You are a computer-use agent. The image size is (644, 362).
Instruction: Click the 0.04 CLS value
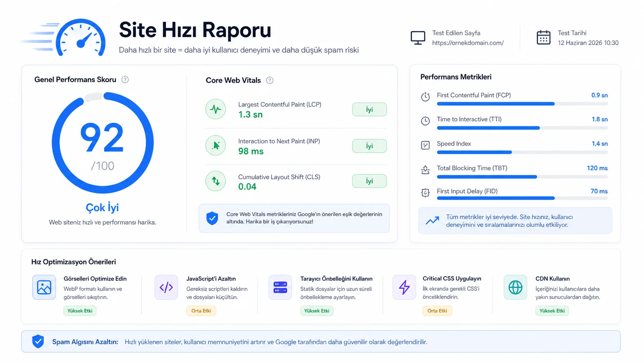tap(247, 187)
